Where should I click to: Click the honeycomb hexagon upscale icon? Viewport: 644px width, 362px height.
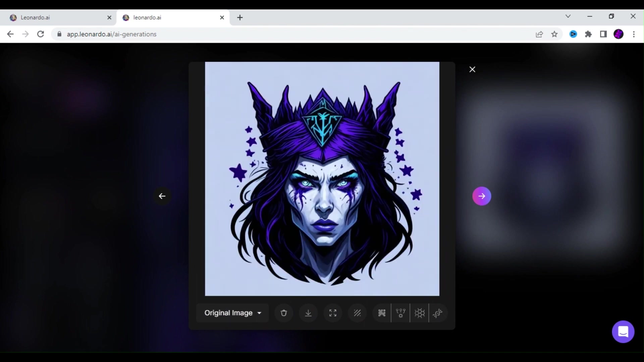click(419, 313)
